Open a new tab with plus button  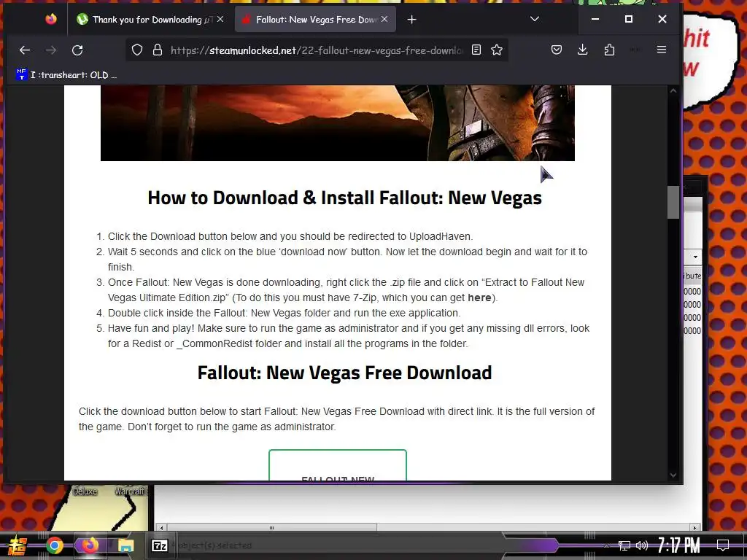point(412,20)
